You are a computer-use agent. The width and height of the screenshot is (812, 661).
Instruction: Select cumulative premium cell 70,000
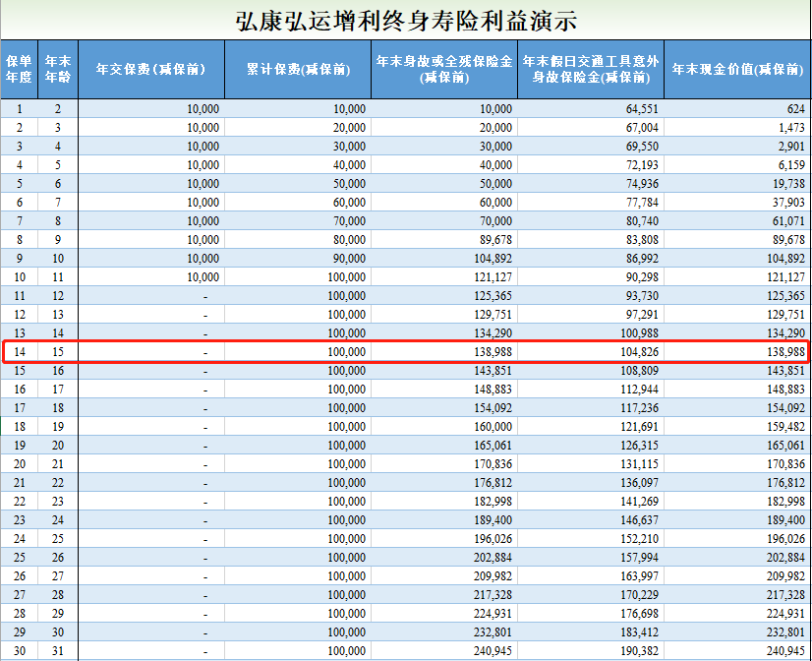pos(298,220)
